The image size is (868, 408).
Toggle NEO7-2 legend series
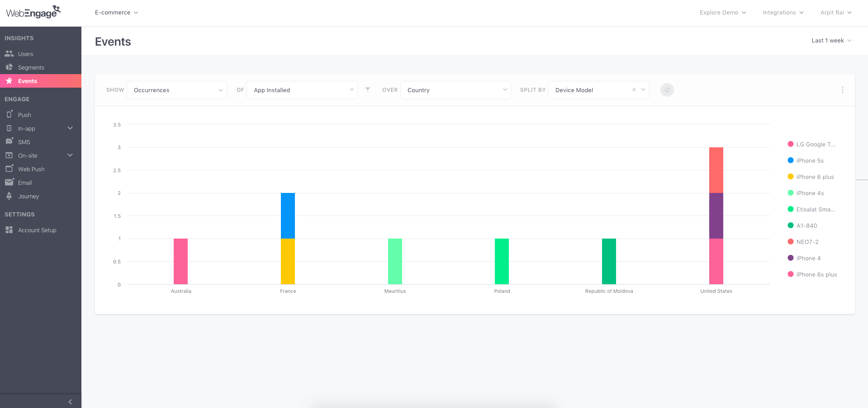point(803,242)
